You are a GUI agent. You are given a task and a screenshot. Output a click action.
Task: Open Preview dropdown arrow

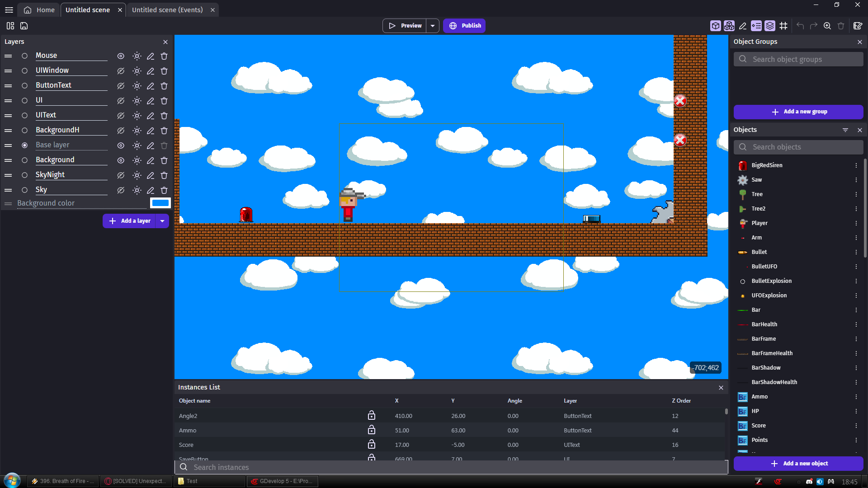pyautogui.click(x=433, y=26)
